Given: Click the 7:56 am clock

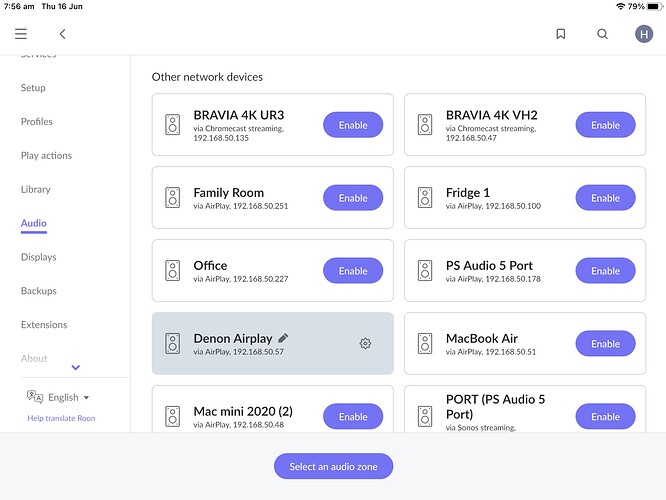Looking at the screenshot, I should point(19,6).
